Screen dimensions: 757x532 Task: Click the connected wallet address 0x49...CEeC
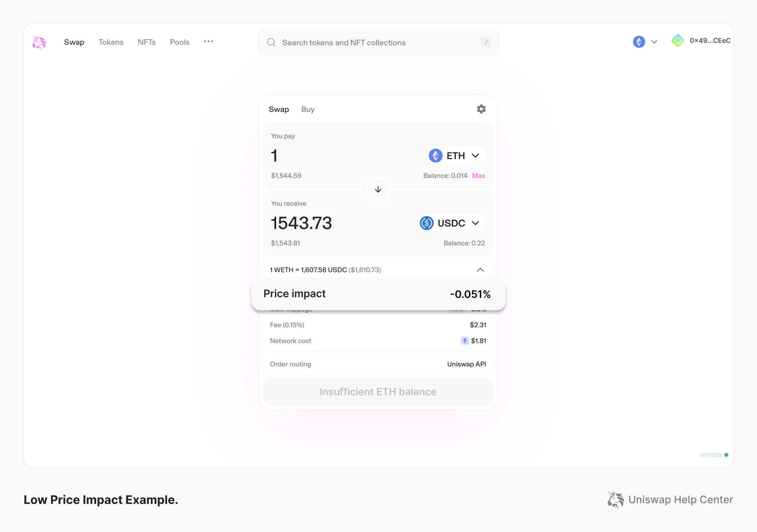pyautogui.click(x=709, y=41)
